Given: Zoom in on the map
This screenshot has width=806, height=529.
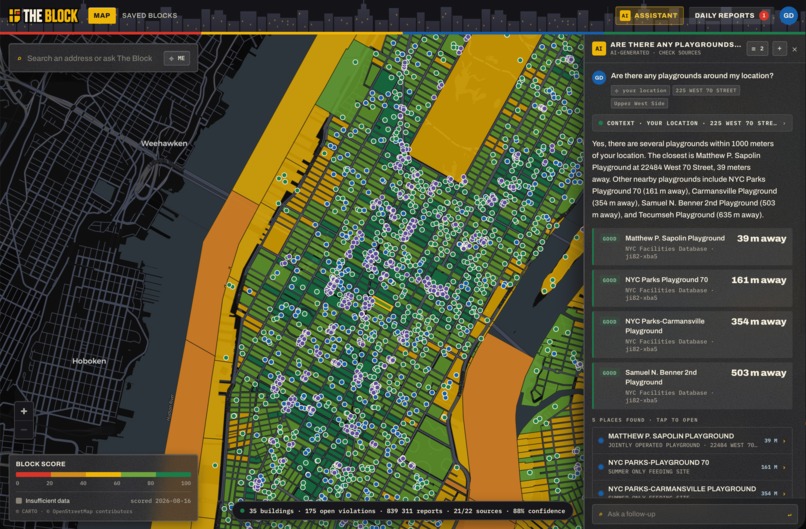Looking at the screenshot, I should pos(24,411).
